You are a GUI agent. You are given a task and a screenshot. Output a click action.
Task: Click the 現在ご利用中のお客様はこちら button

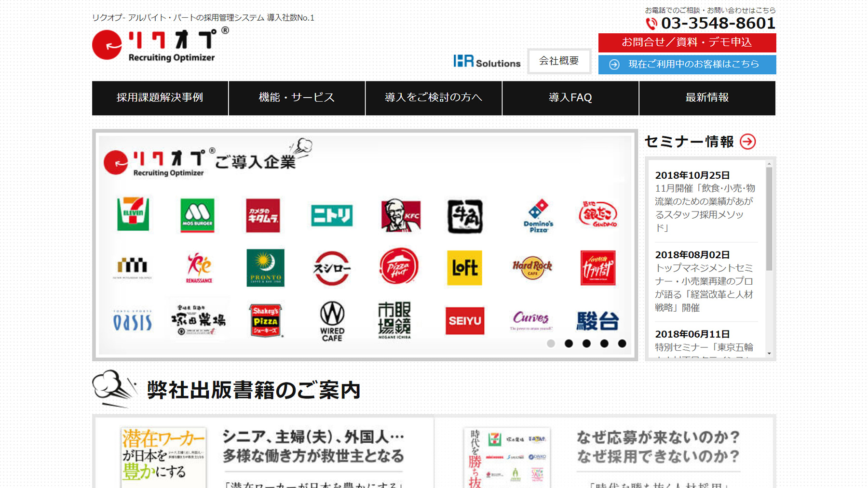687,65
